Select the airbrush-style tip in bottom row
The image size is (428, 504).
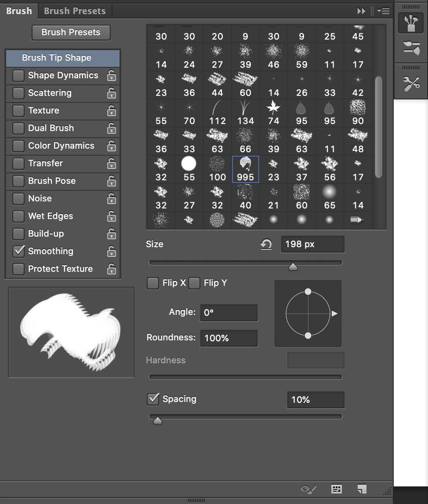(x=358, y=220)
